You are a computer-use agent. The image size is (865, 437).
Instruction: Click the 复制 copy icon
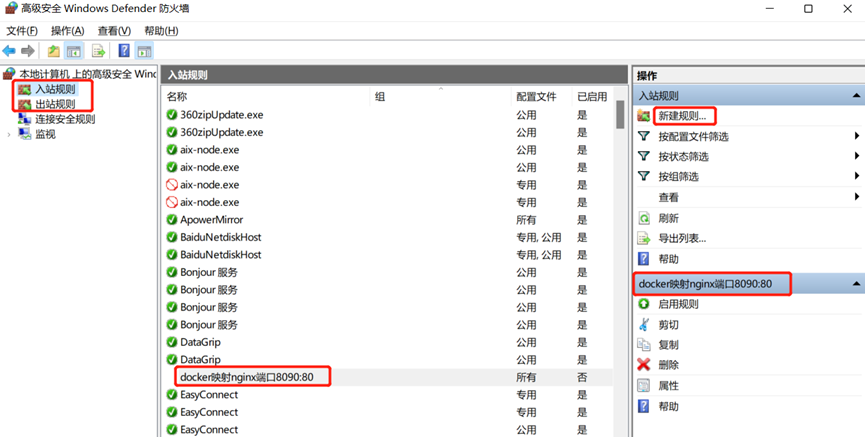[644, 344]
